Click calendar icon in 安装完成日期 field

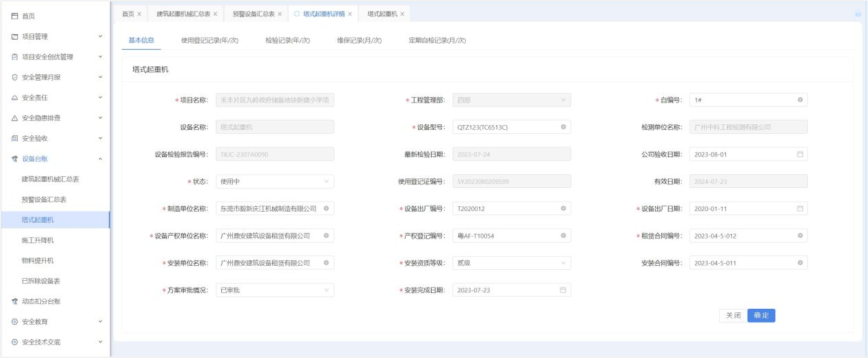[x=563, y=290]
